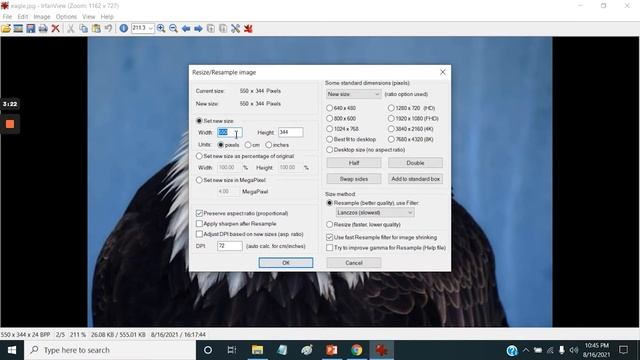Click the Half button
The height and width of the screenshot is (360, 640).
coord(354,163)
